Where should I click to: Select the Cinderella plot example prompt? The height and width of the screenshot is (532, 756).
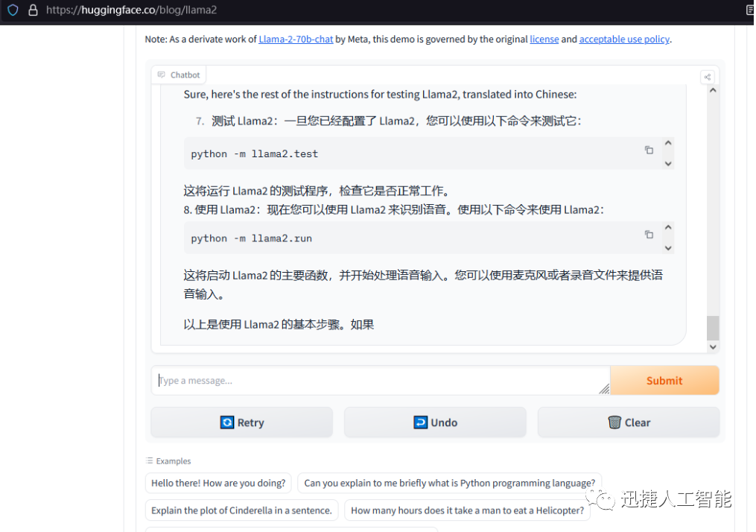(241, 510)
